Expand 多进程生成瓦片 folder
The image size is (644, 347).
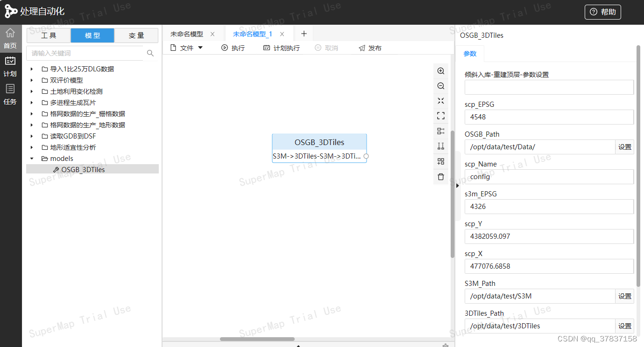[x=32, y=103]
